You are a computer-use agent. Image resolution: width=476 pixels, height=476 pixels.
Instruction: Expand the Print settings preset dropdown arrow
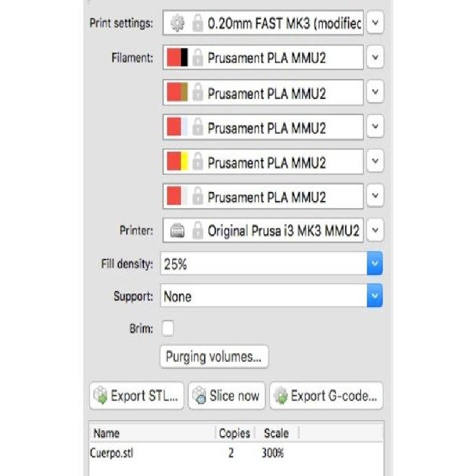click(375, 24)
